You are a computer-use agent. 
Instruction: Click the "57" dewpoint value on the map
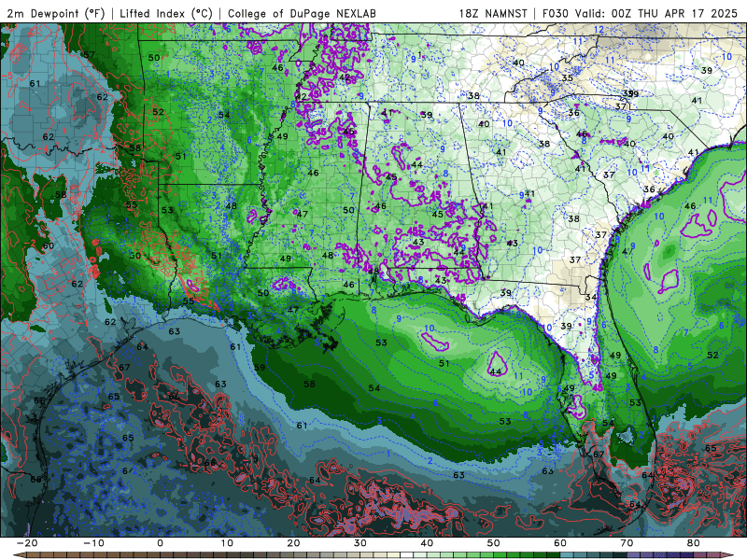coord(89,55)
